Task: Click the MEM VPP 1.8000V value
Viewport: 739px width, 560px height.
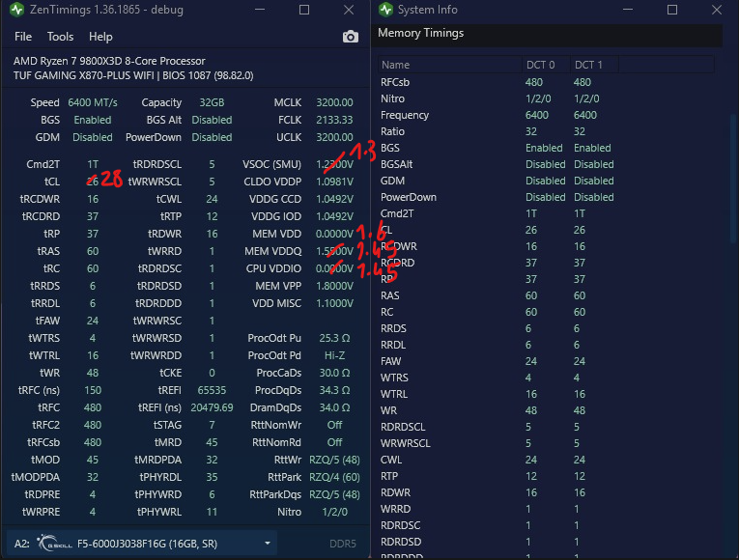Action: pyautogui.click(x=334, y=286)
